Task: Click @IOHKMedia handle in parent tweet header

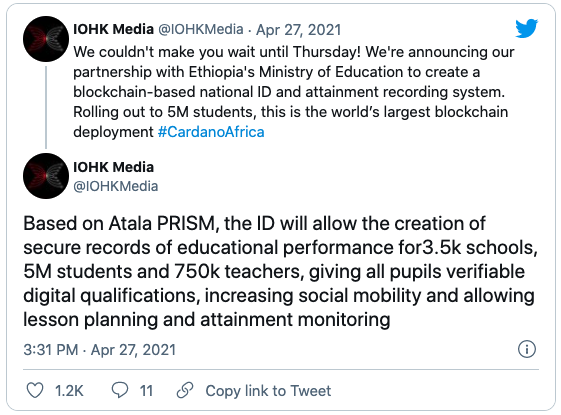Action: [x=201, y=29]
